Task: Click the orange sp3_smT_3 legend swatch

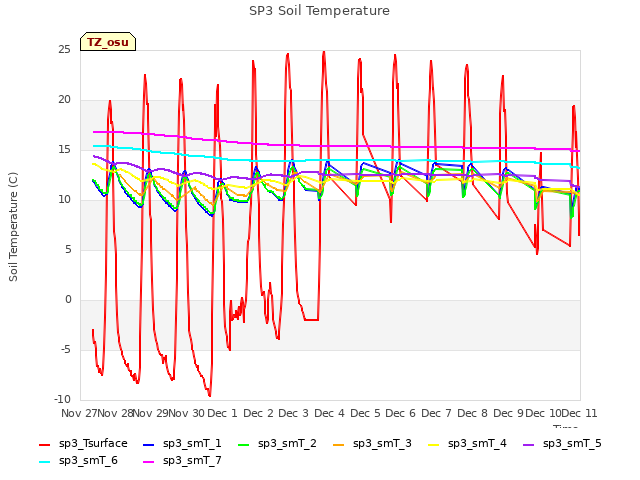Action: [338, 444]
